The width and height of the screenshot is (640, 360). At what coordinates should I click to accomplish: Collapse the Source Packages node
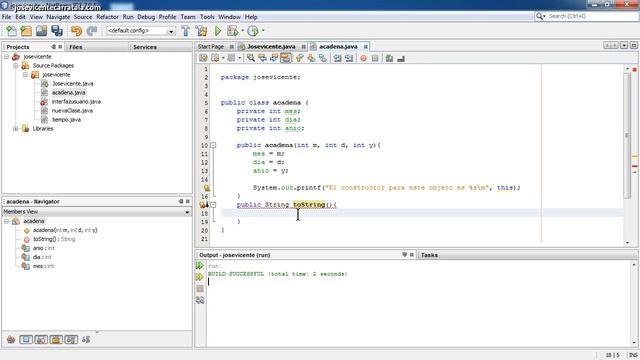pyautogui.click(x=16, y=66)
